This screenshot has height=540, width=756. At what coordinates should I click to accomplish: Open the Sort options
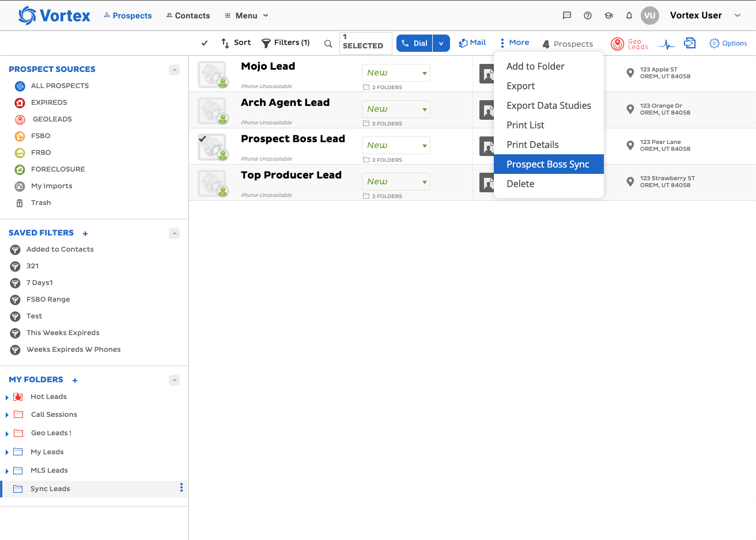coord(236,43)
